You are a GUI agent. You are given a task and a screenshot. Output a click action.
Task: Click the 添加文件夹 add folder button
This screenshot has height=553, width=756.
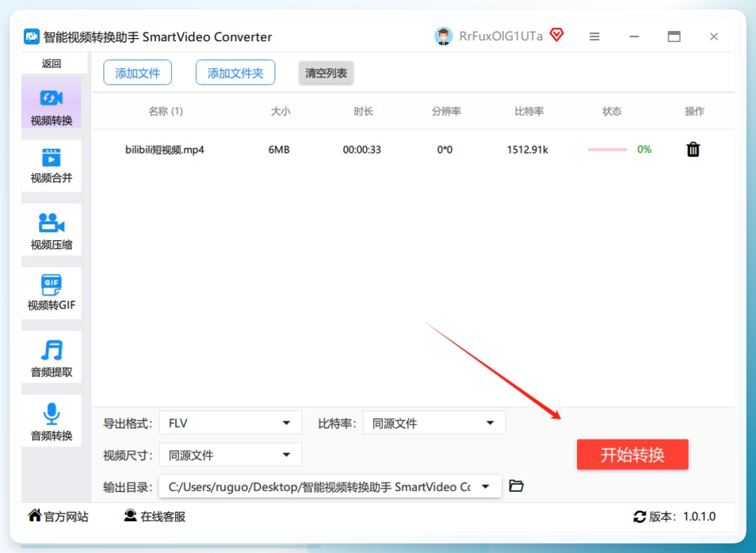point(235,73)
